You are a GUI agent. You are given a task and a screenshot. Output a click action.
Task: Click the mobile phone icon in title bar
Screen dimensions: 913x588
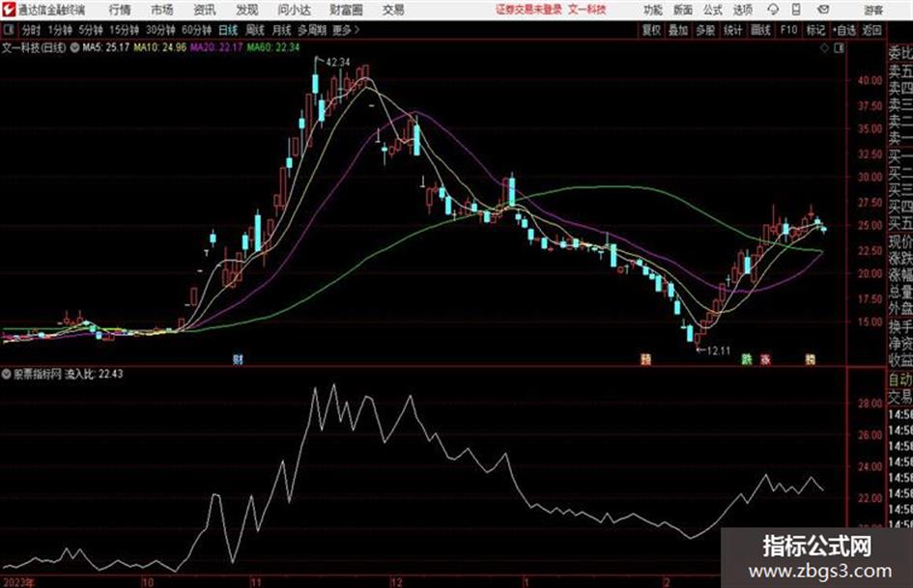(796, 10)
